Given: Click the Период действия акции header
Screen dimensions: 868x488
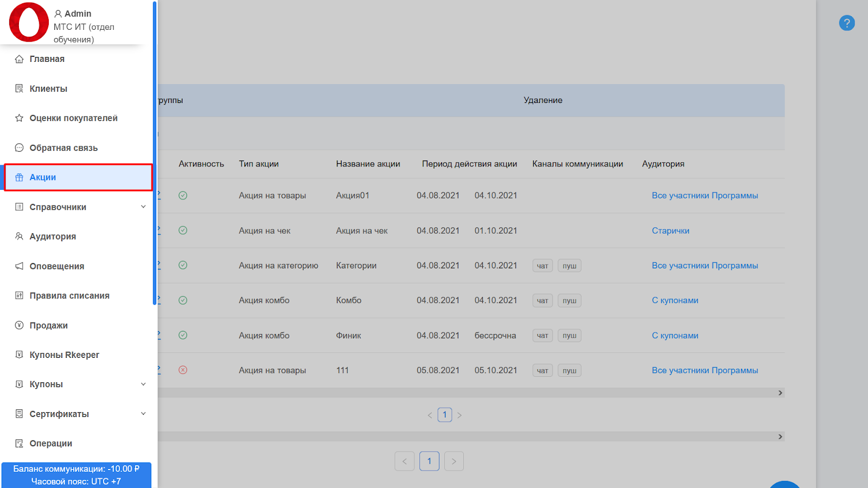Looking at the screenshot, I should (x=469, y=164).
